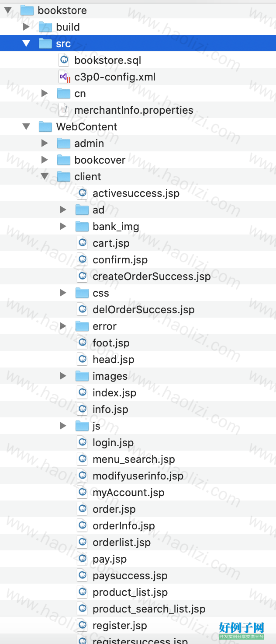The height and width of the screenshot is (644, 276).
Task: Expand the cn folder triangle
Action: point(45,94)
